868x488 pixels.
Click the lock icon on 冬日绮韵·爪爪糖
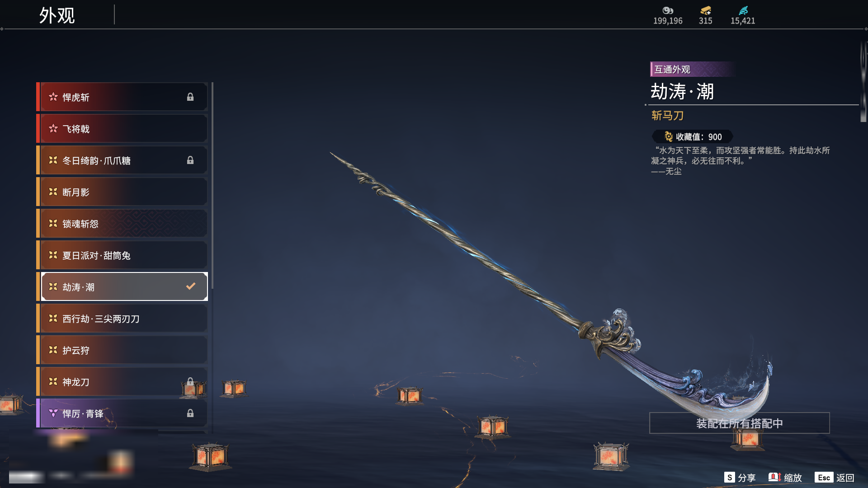190,160
